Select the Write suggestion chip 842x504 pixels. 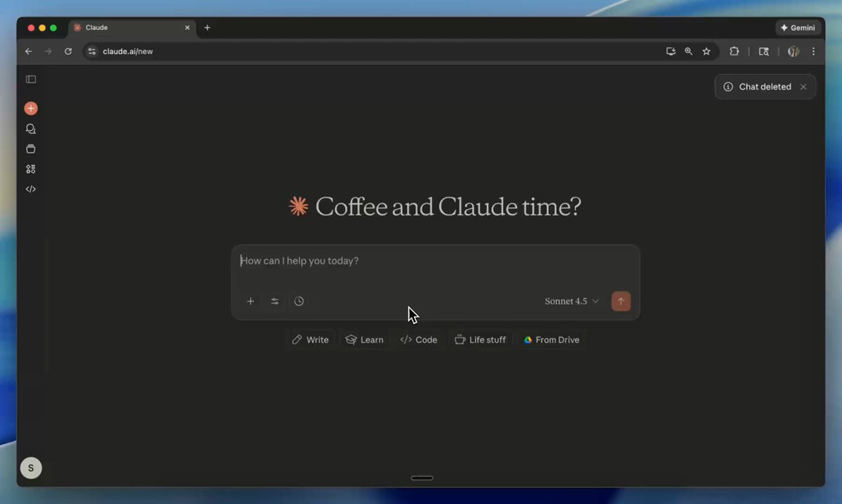pyautogui.click(x=310, y=340)
